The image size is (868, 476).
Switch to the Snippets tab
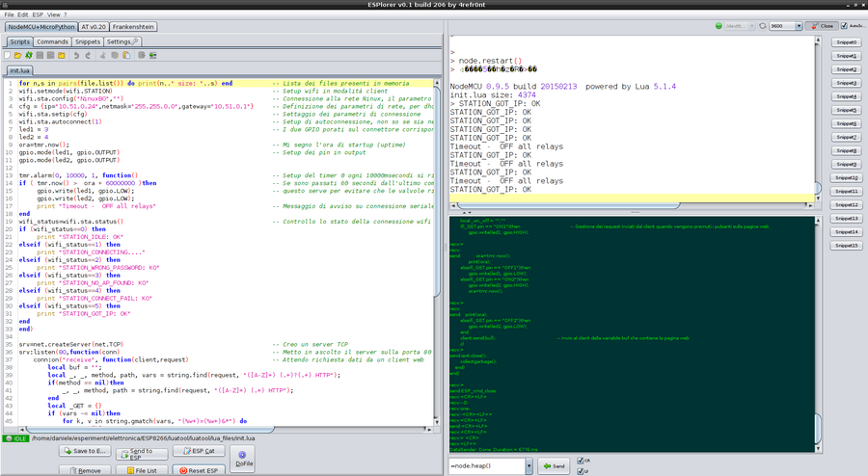tap(87, 42)
